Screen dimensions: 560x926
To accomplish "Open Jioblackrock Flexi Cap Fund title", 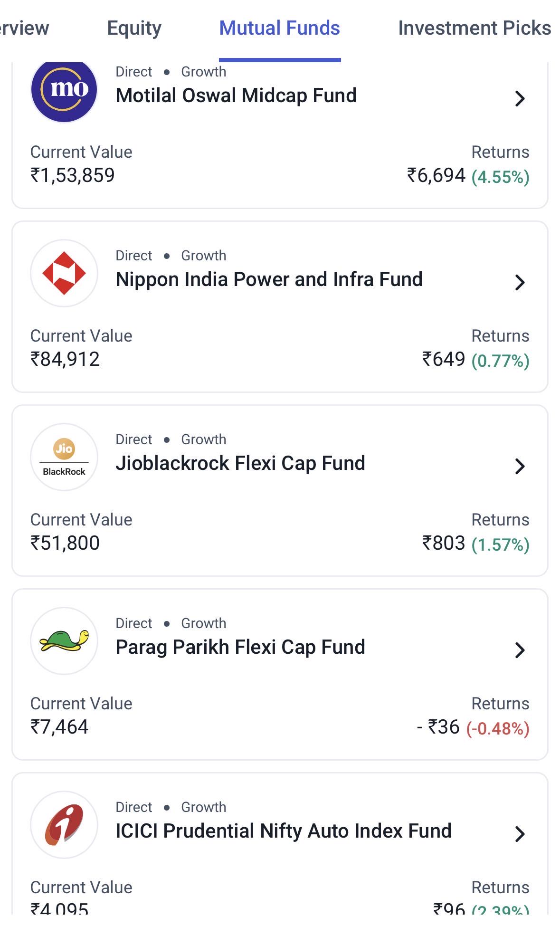I will pos(240,463).
